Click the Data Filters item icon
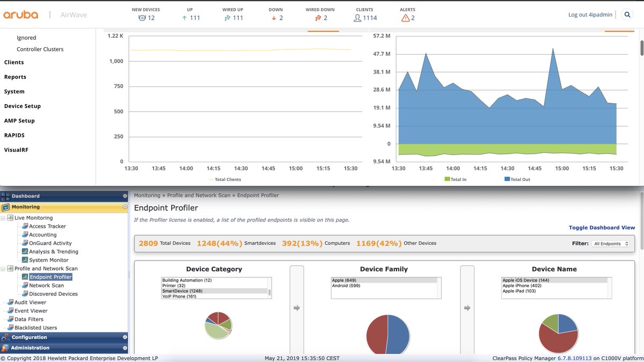The image size is (644, 362). click(x=10, y=319)
